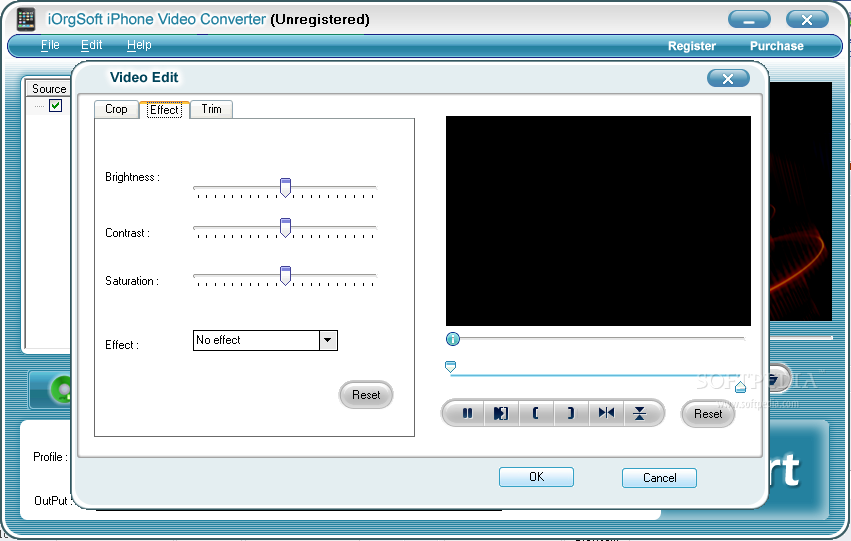Viewport: 851px width, 541px height.
Task: Click Reset in the effect panel
Action: 366,395
